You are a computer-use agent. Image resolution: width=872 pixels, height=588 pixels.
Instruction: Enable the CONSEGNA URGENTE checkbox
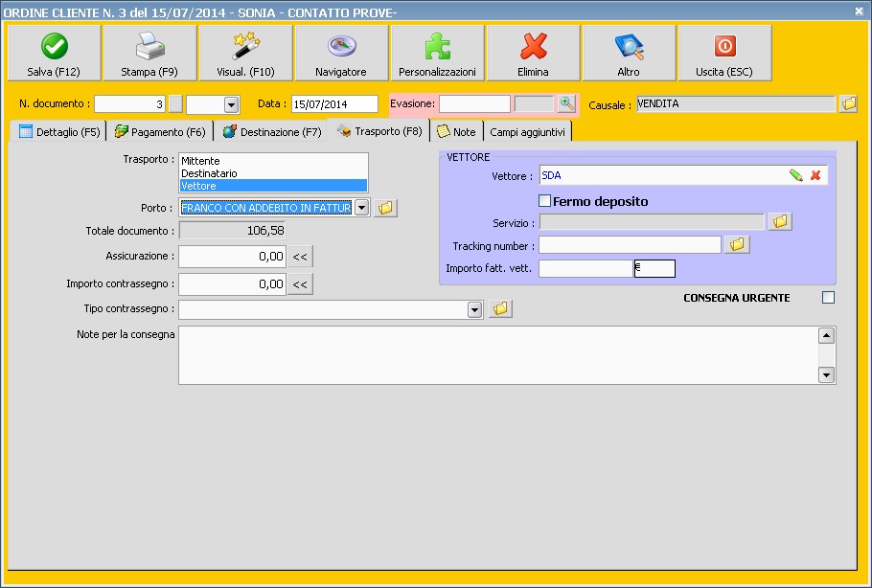point(829,298)
